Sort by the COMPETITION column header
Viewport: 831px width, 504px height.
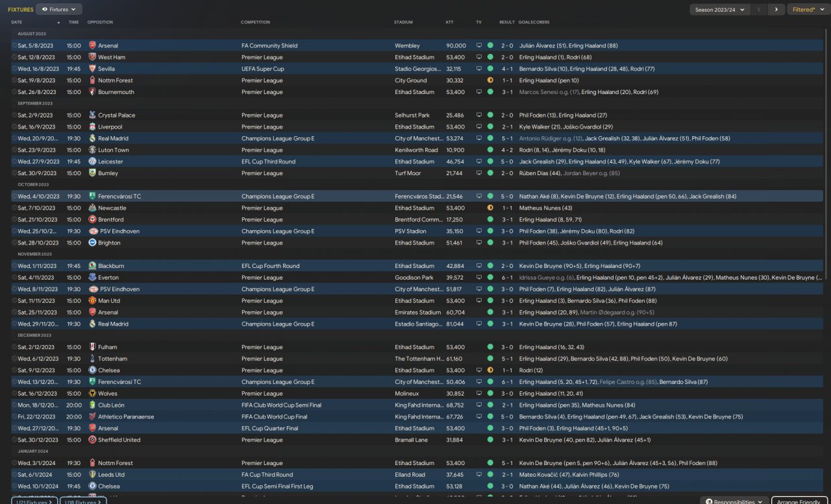[255, 22]
